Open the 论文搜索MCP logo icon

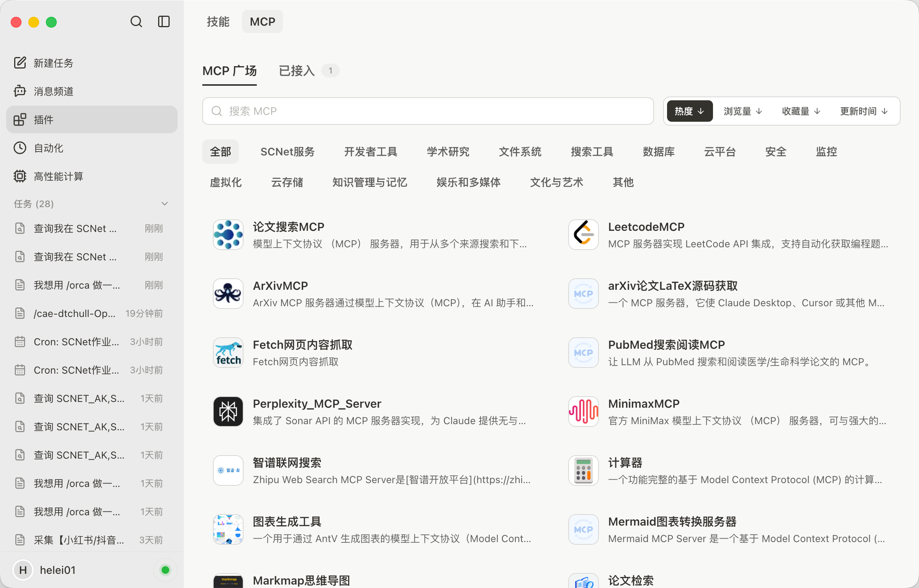click(x=228, y=235)
